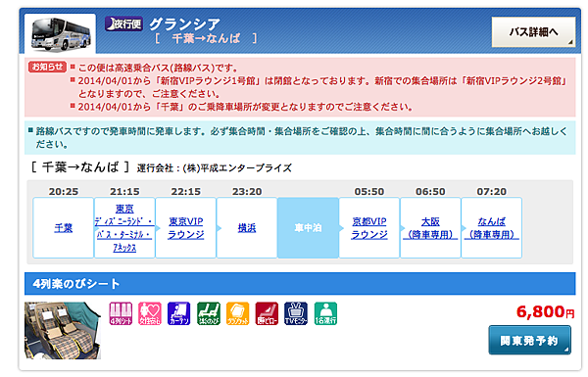Click the 06:50 Osaka arrival time
The width and height of the screenshot is (588, 377).
coord(430,192)
